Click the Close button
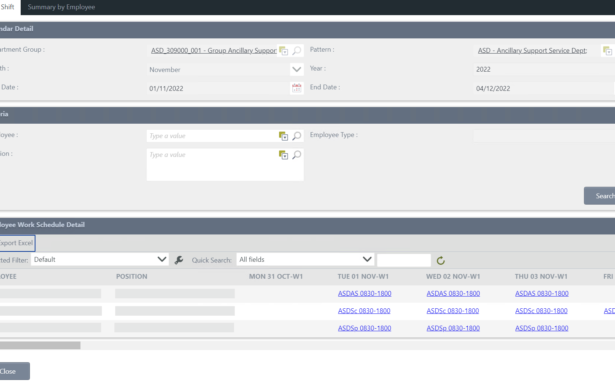The width and height of the screenshot is (615, 384). click(x=15, y=371)
